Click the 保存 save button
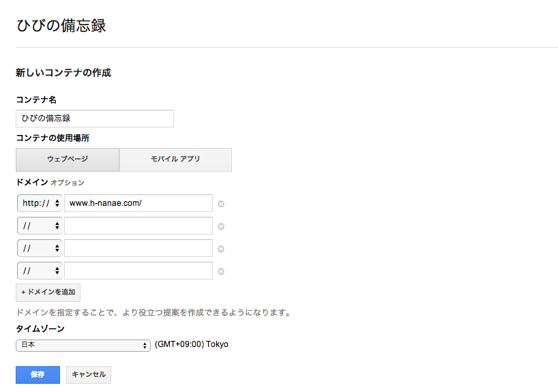This screenshot has width=558, height=392. click(38, 374)
